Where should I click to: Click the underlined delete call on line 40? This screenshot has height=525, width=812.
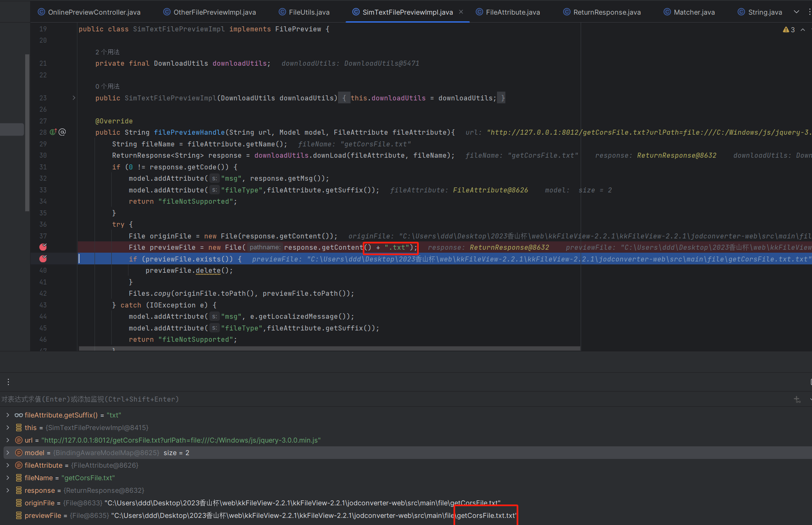pos(208,270)
